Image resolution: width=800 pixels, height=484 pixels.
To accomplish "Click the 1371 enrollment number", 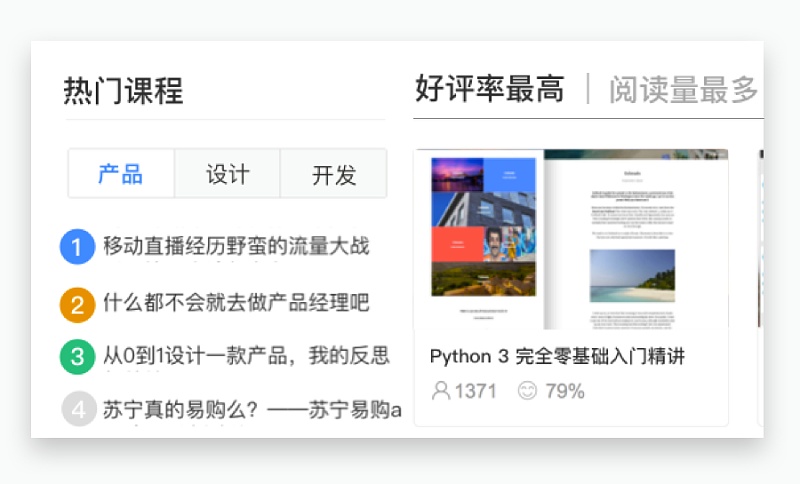I will (x=476, y=390).
